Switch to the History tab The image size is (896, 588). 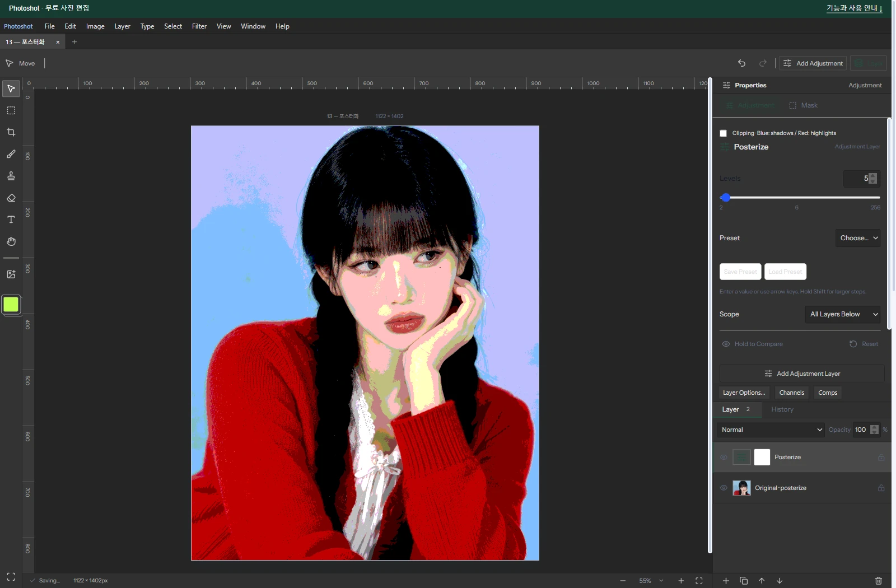click(x=782, y=409)
